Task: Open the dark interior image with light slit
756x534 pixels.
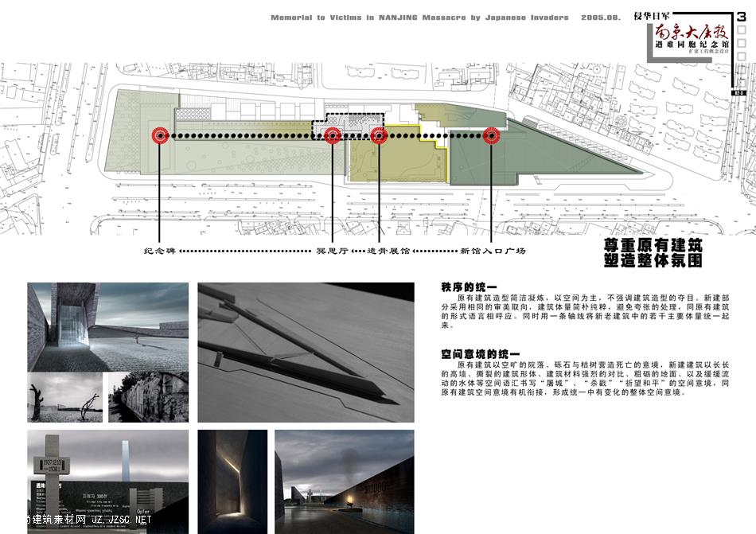Action: pyautogui.click(x=232, y=482)
